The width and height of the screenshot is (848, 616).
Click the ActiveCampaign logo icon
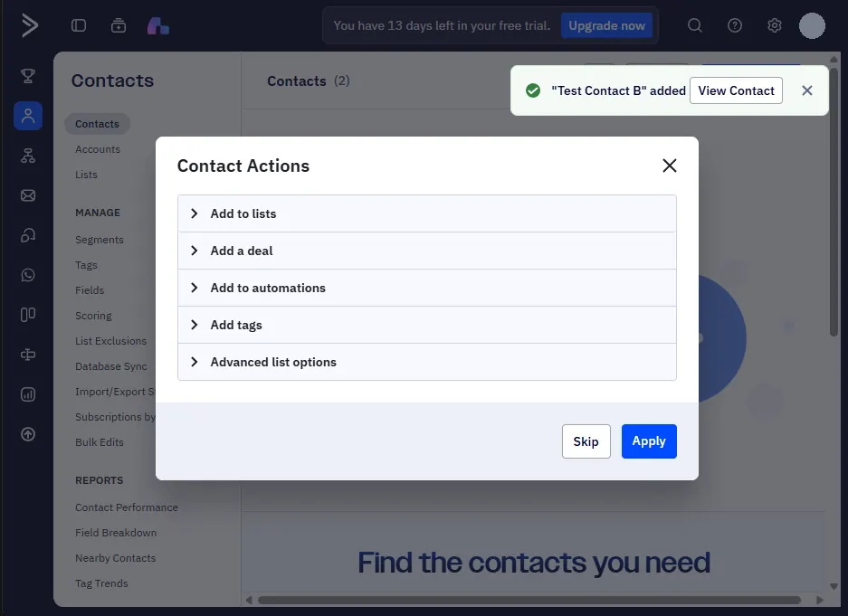pyautogui.click(x=29, y=25)
